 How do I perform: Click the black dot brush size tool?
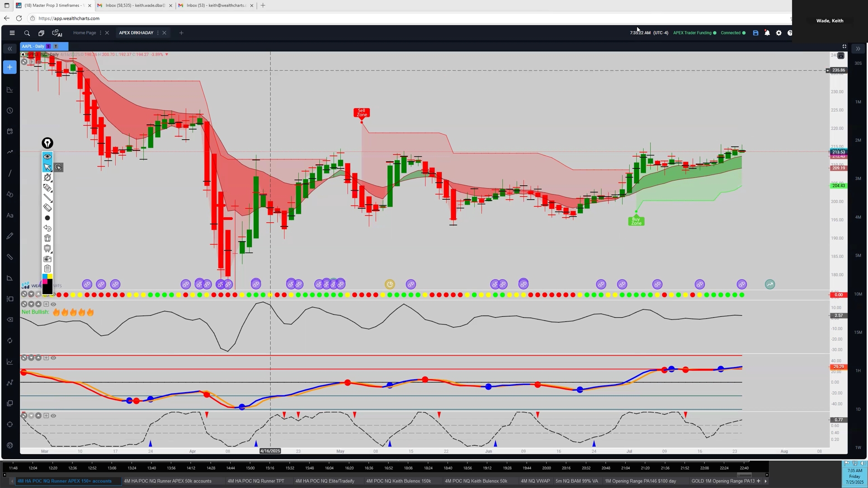(x=47, y=218)
